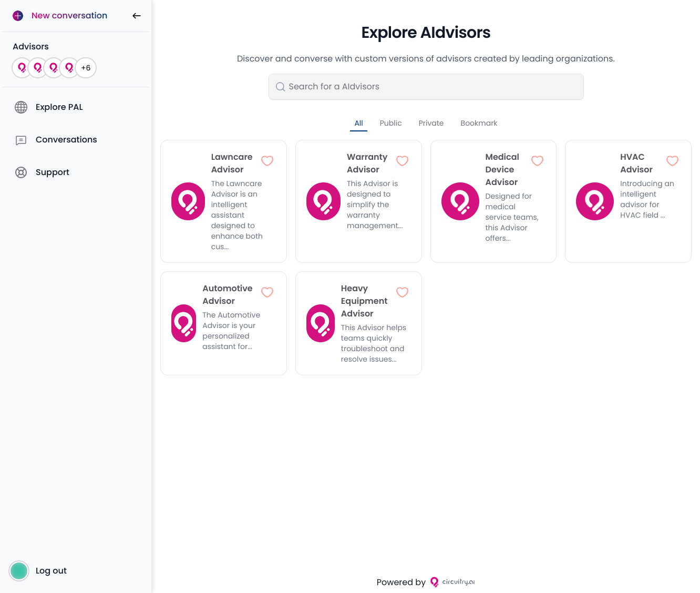This screenshot has height=593, width=700.
Task: Click the Conversations chat bubble icon
Action: click(x=21, y=140)
